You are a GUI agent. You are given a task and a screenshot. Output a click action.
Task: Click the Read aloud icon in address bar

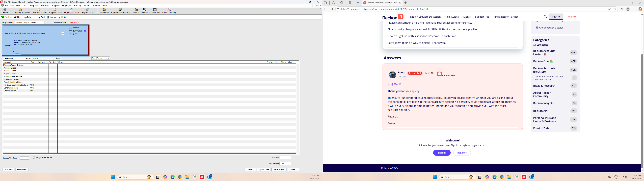click(609, 9)
